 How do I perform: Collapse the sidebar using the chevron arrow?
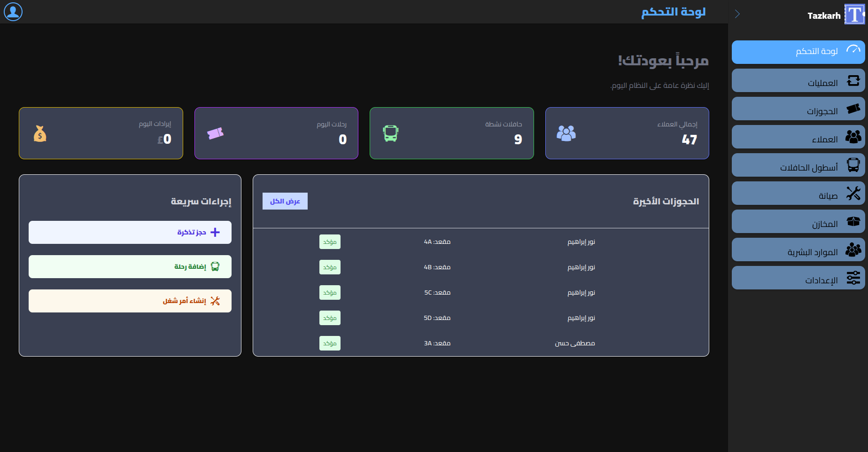click(x=737, y=14)
